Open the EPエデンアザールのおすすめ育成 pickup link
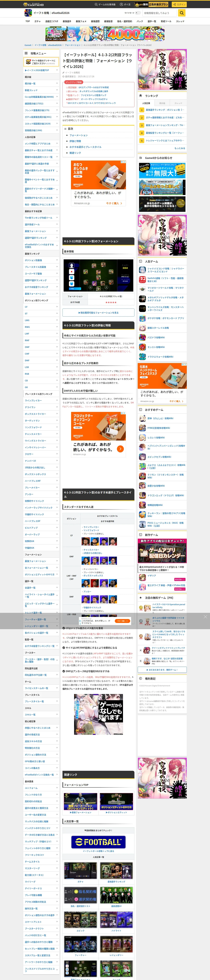Viewport: 210px width, 980px height. pos(93,88)
